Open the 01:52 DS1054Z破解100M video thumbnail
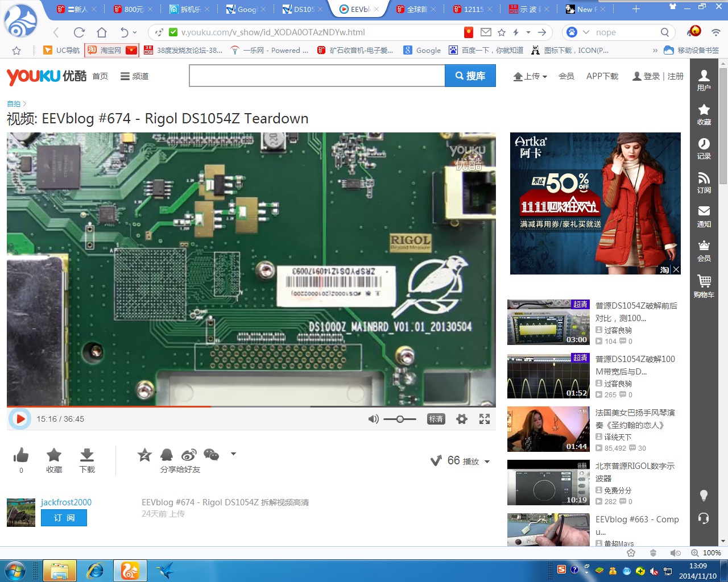728x582 pixels. [x=548, y=376]
